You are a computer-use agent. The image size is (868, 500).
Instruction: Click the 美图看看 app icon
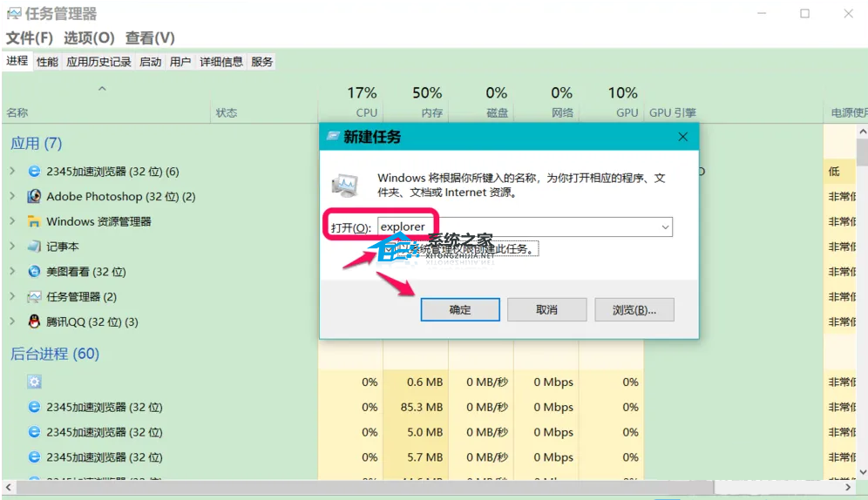[x=35, y=272]
